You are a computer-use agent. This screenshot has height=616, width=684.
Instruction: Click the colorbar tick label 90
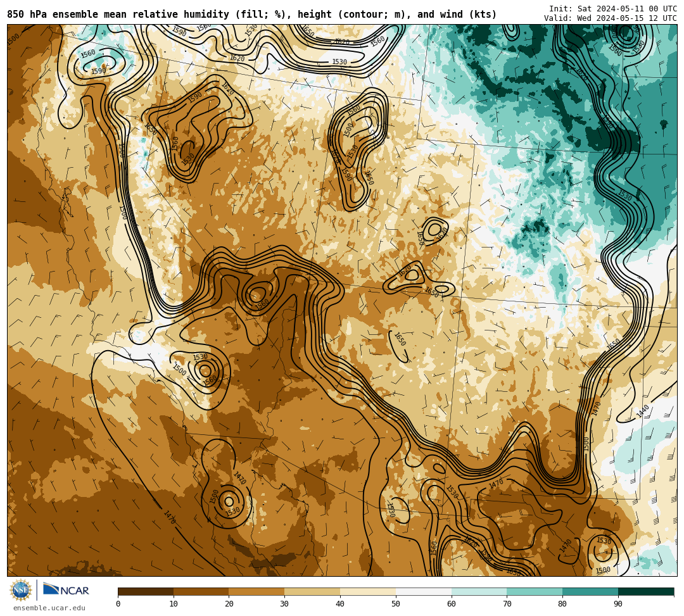pos(618,604)
